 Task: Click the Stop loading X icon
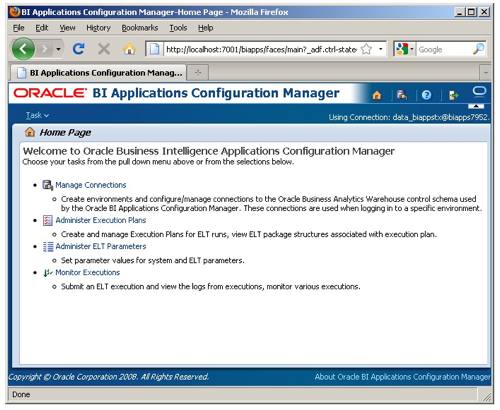(x=104, y=49)
